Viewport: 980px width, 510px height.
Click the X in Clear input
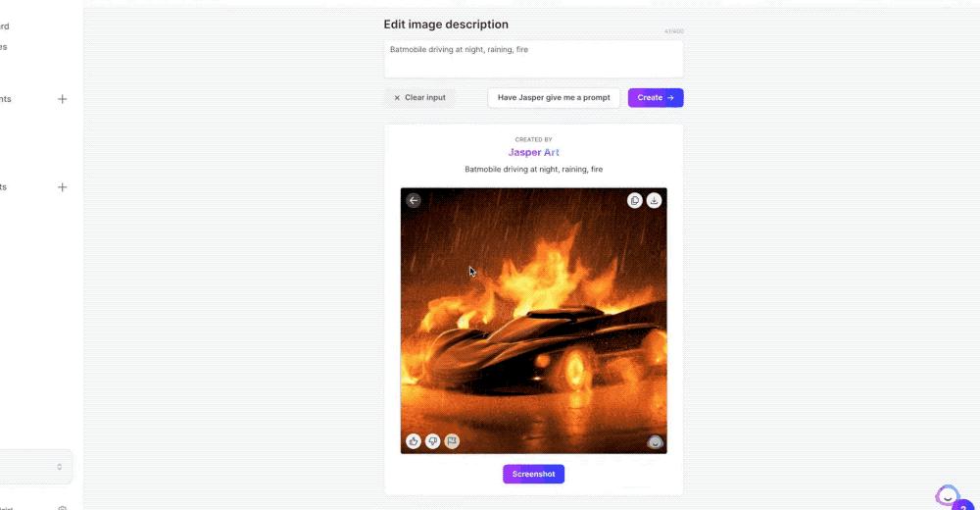[x=397, y=98]
